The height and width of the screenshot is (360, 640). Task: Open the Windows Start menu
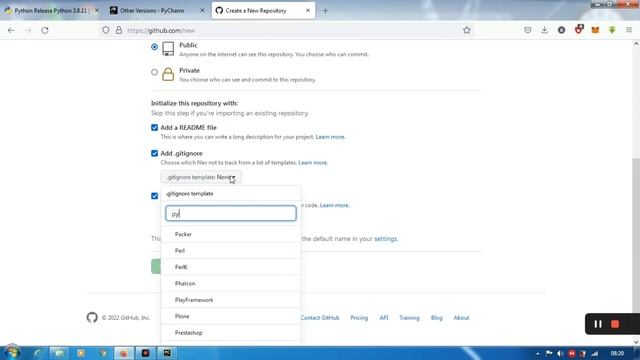[x=12, y=353]
